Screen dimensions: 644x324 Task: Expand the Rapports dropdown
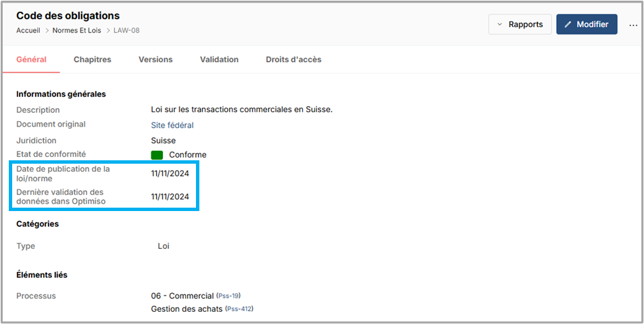520,24
